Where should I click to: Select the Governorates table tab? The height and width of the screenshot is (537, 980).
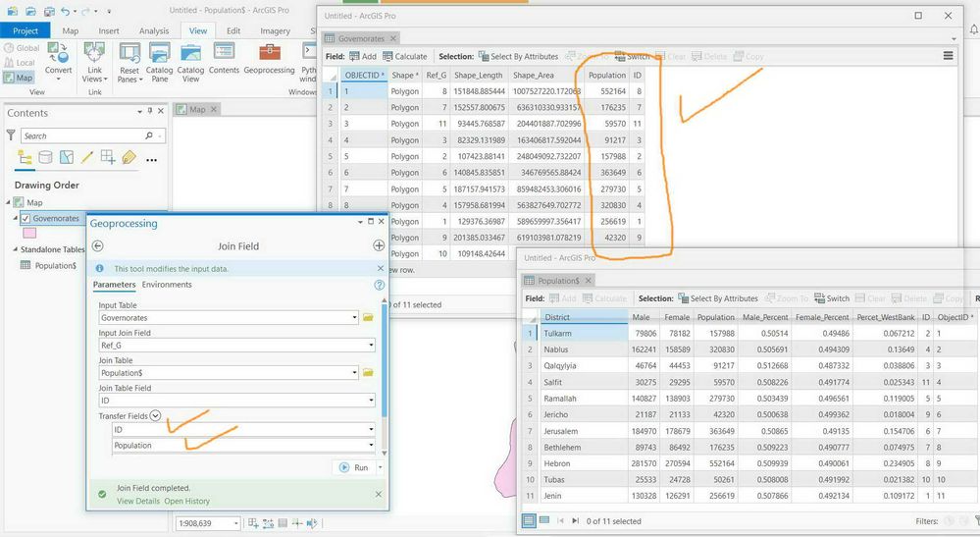tap(361, 38)
